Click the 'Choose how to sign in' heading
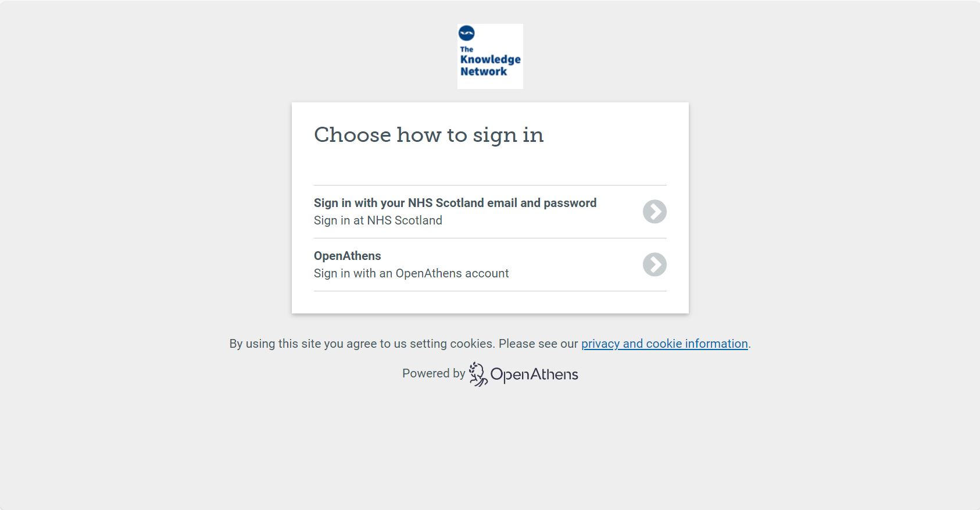The height and width of the screenshot is (510, 980). (x=429, y=135)
